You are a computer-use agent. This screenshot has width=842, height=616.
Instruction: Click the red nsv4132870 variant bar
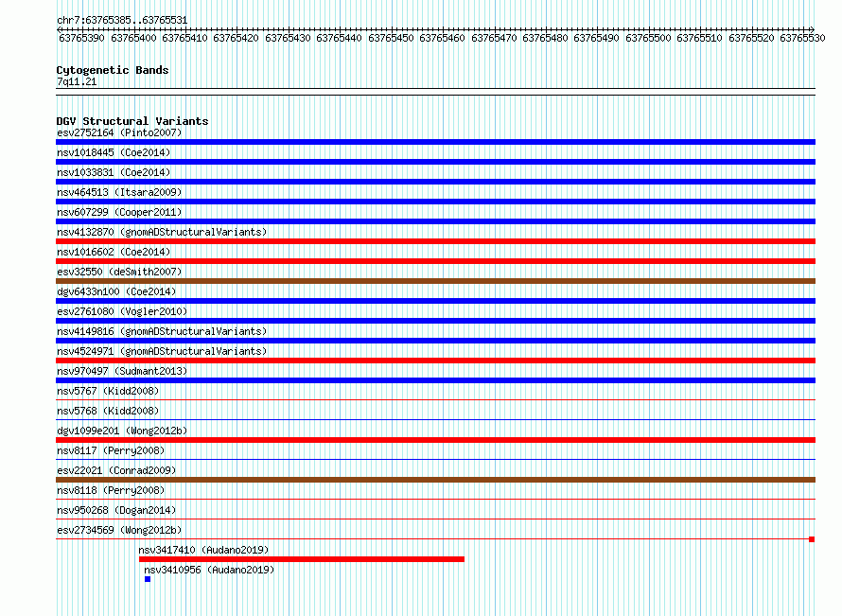435,241
